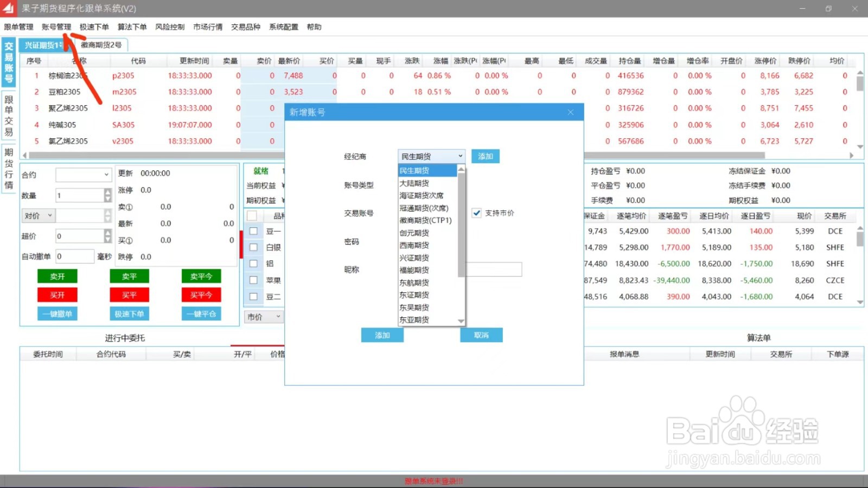Image resolution: width=868 pixels, height=488 pixels.
Task: Click the bottom 添加 button in dialog
Action: pyautogui.click(x=382, y=335)
